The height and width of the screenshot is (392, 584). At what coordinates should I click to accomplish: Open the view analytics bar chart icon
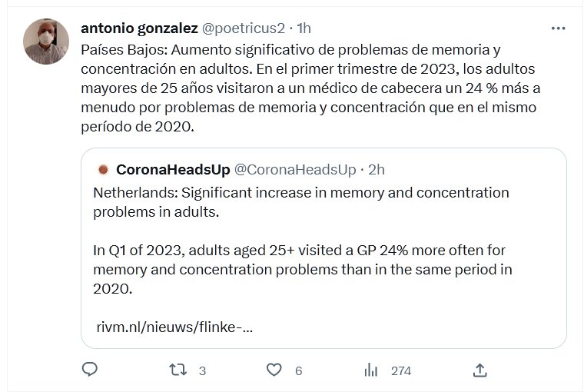(371, 370)
